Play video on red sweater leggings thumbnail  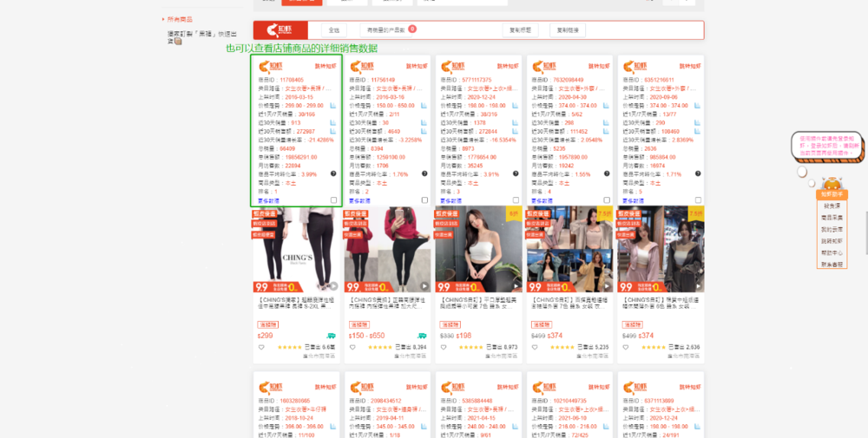(424, 286)
